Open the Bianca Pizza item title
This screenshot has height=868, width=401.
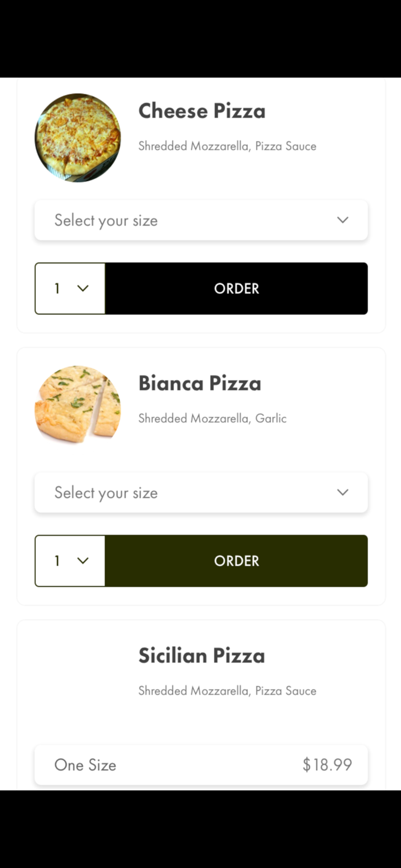tap(200, 383)
